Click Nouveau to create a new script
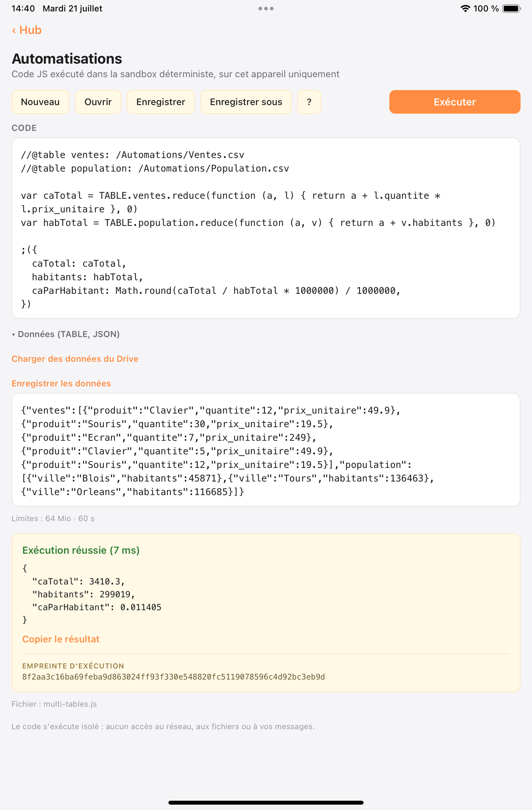The width and height of the screenshot is (532, 810). tap(40, 102)
